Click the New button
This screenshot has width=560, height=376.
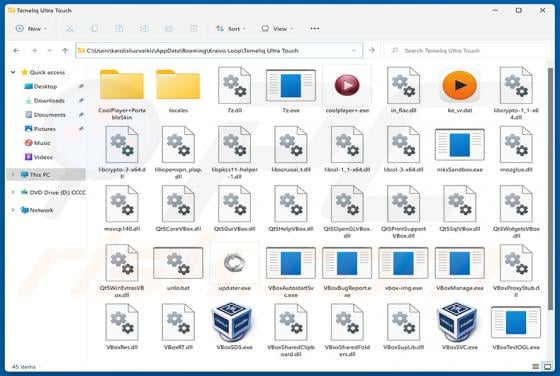click(x=31, y=29)
